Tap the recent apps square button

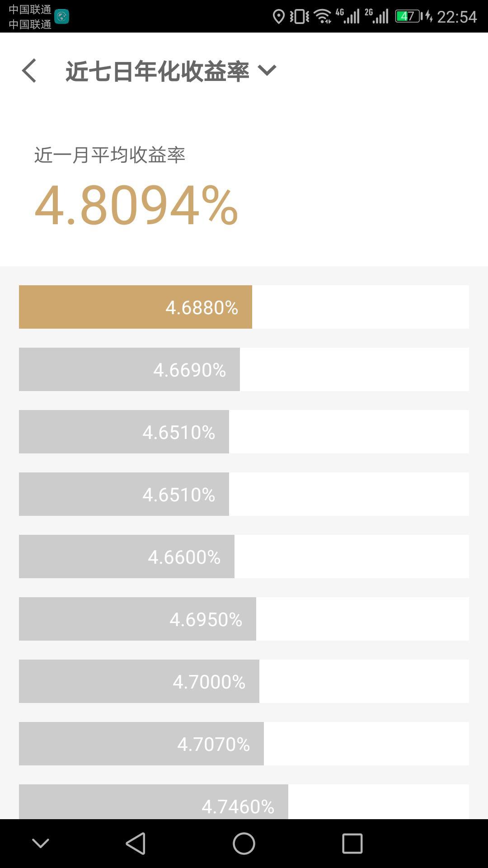click(x=352, y=844)
